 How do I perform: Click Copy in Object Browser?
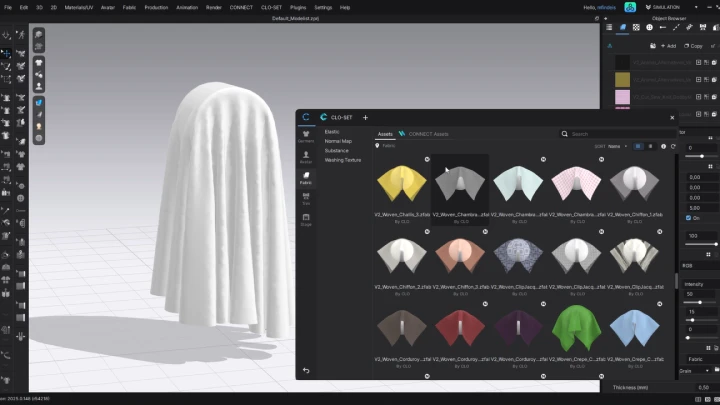pos(693,46)
